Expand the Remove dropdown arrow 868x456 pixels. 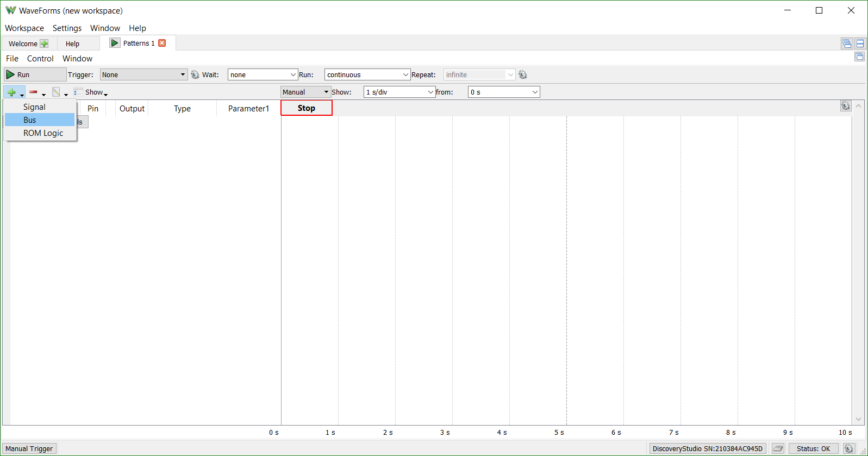click(x=44, y=95)
